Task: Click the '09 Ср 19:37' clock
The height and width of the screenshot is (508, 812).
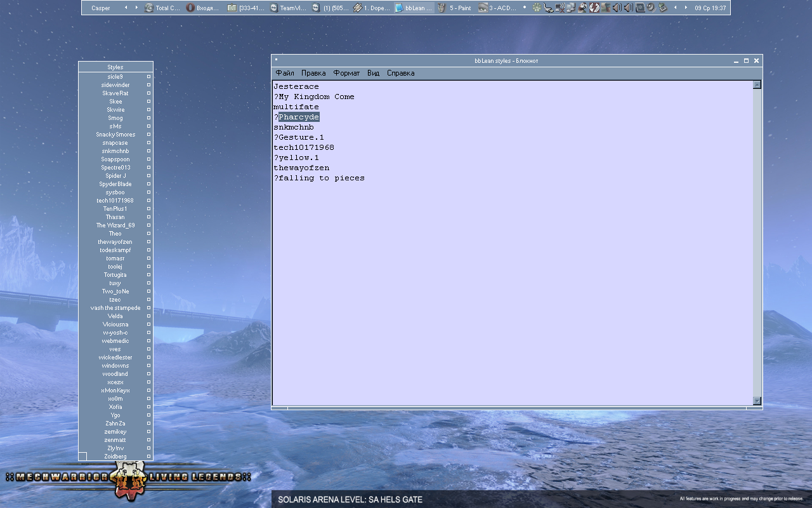Action: [x=710, y=8]
